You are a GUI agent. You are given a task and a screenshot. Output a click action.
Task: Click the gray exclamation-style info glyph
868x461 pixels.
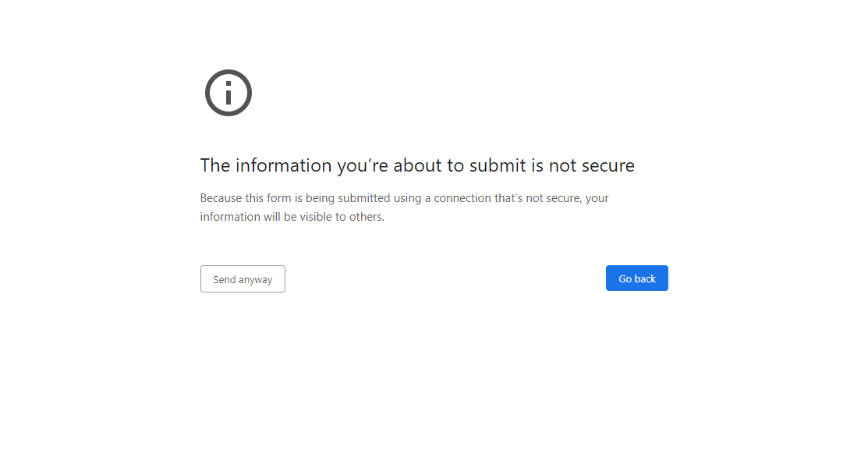point(228,92)
